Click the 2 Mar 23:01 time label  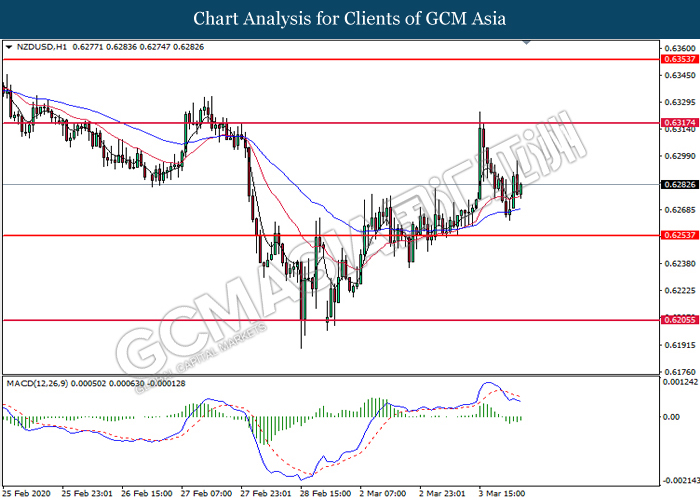pyautogui.click(x=442, y=493)
